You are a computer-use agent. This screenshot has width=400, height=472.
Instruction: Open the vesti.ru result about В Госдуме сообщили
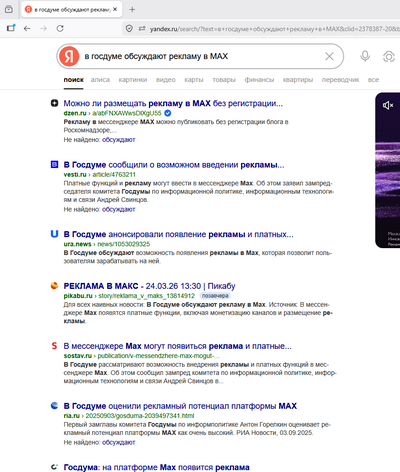click(x=174, y=165)
